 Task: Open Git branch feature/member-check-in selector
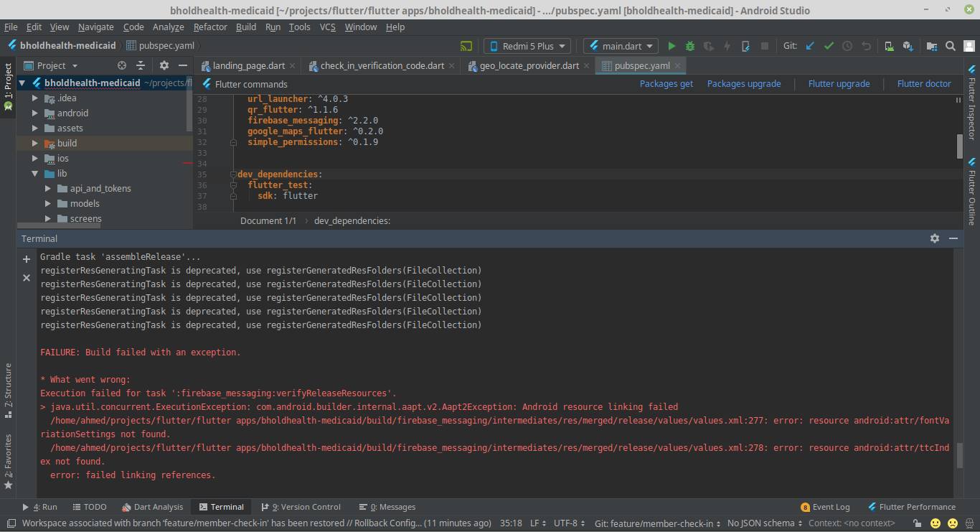pyautogui.click(x=657, y=523)
